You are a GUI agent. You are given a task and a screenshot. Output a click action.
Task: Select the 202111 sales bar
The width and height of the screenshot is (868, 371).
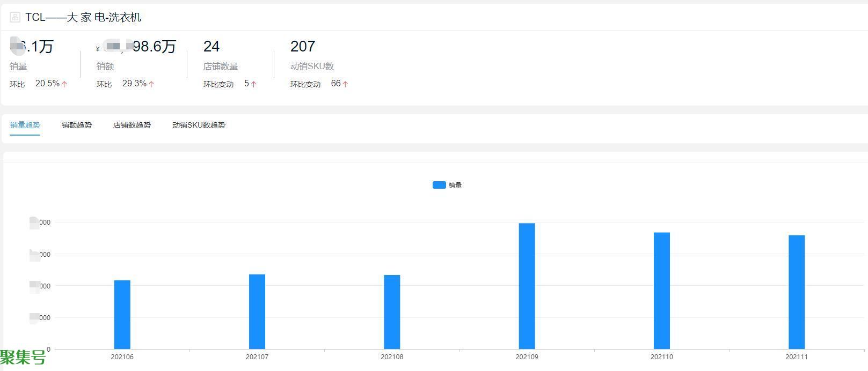[x=797, y=292]
